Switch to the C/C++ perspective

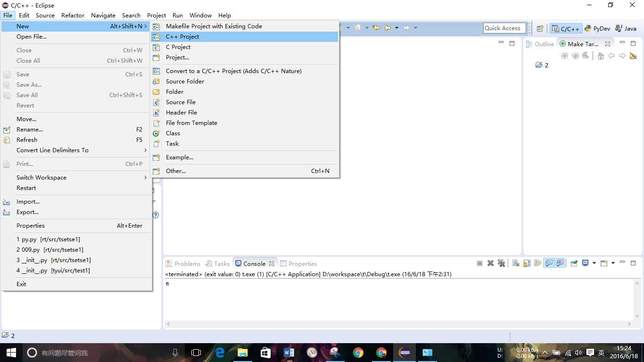565,29
